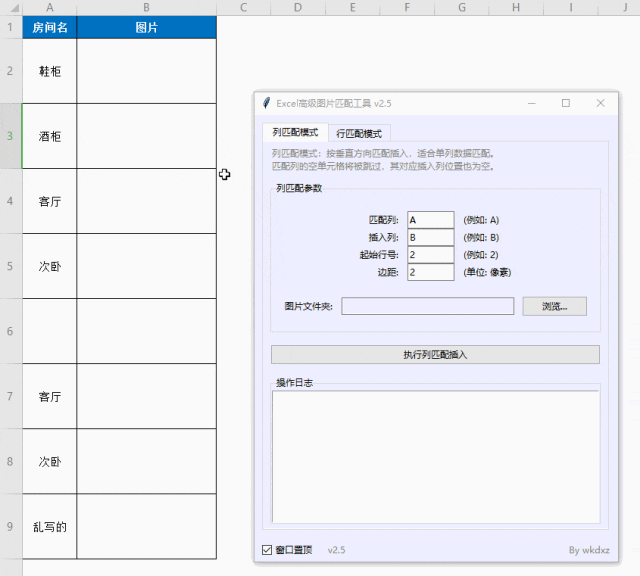Image resolution: width=640 pixels, height=576 pixels.
Task: Select row 7 header in Excel
Action: pyautogui.click(x=11, y=396)
